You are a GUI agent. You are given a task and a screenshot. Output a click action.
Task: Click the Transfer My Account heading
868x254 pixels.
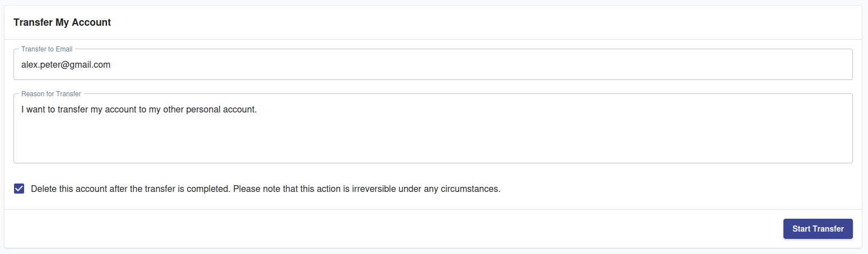tap(62, 22)
